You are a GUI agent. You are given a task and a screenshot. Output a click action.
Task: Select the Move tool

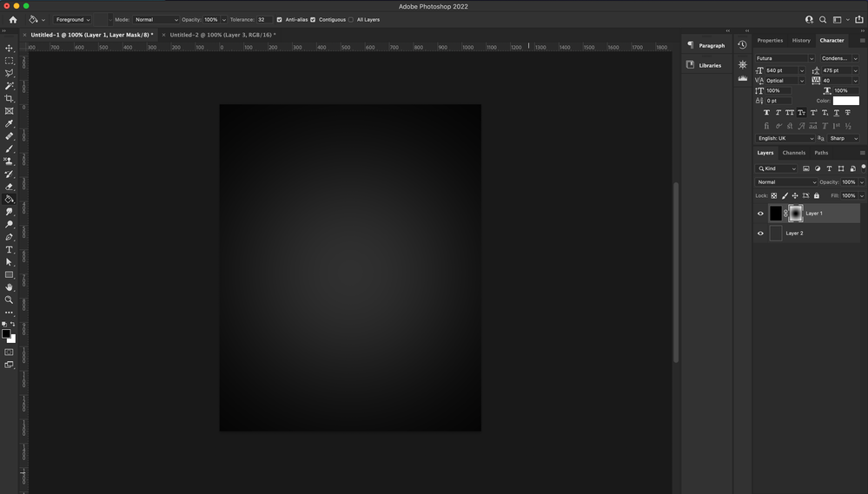(x=9, y=48)
